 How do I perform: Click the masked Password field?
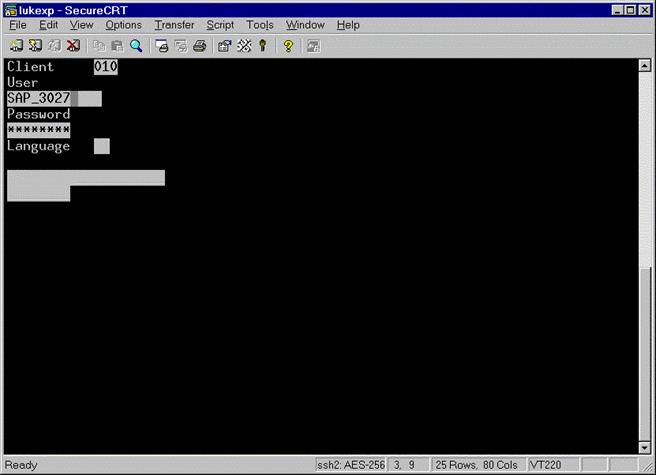pyautogui.click(x=38, y=130)
